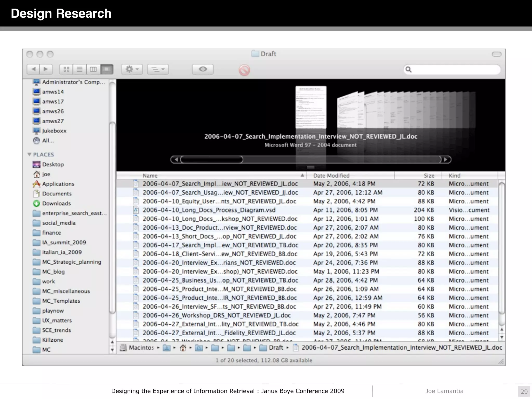The width and height of the screenshot is (532, 399).
Task: Switch to list view
Action: point(80,69)
